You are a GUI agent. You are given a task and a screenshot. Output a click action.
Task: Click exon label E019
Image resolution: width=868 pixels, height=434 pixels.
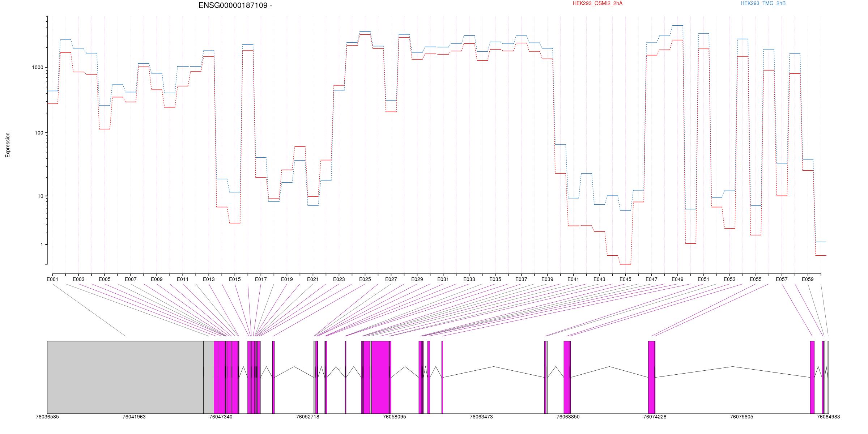point(287,279)
